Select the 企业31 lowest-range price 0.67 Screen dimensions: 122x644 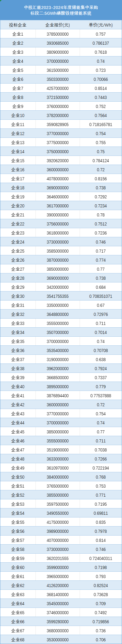pyautogui.click(x=101, y=305)
